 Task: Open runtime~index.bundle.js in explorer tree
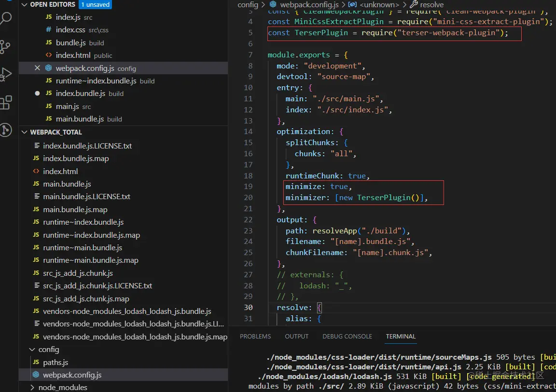pos(124,222)
